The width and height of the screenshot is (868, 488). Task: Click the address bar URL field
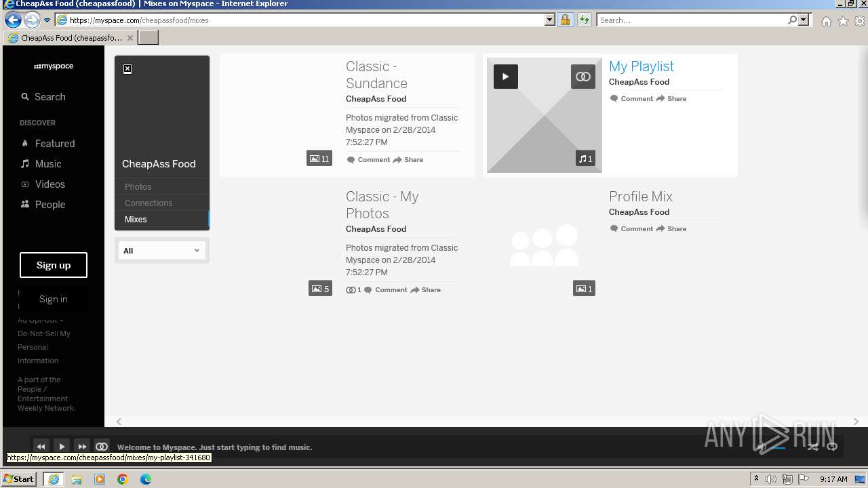307,20
